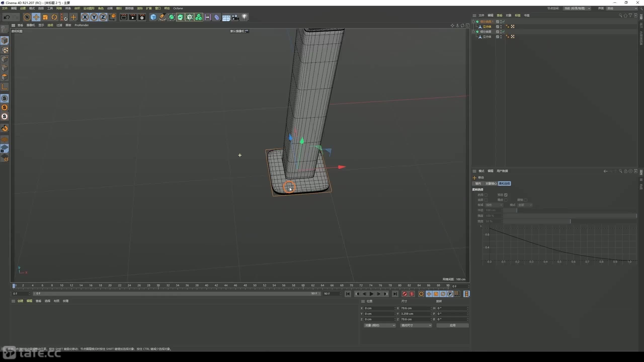Screen dimensions: 644x362
Task: Open the 节点空间 dropdown
Action: [577, 8]
